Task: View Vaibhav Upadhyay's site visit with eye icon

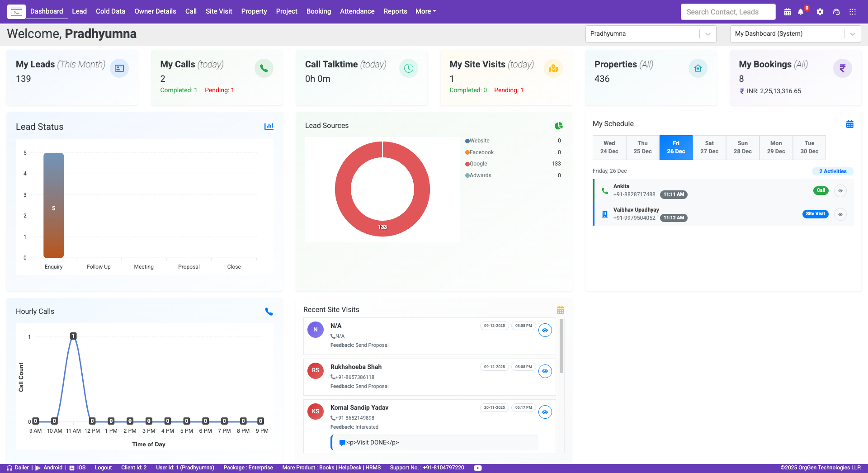Action: pos(840,214)
